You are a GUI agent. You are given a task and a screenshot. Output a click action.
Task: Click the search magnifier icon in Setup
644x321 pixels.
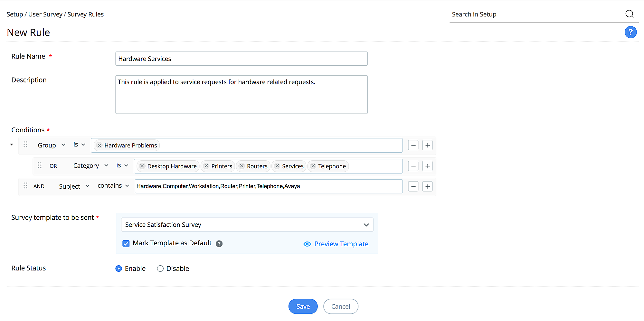pos(629,14)
